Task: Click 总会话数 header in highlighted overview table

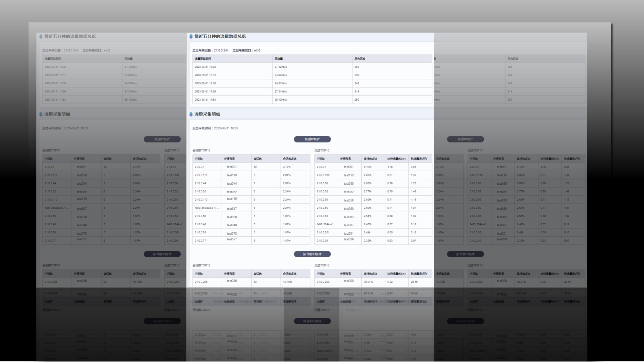Action: click(360, 59)
